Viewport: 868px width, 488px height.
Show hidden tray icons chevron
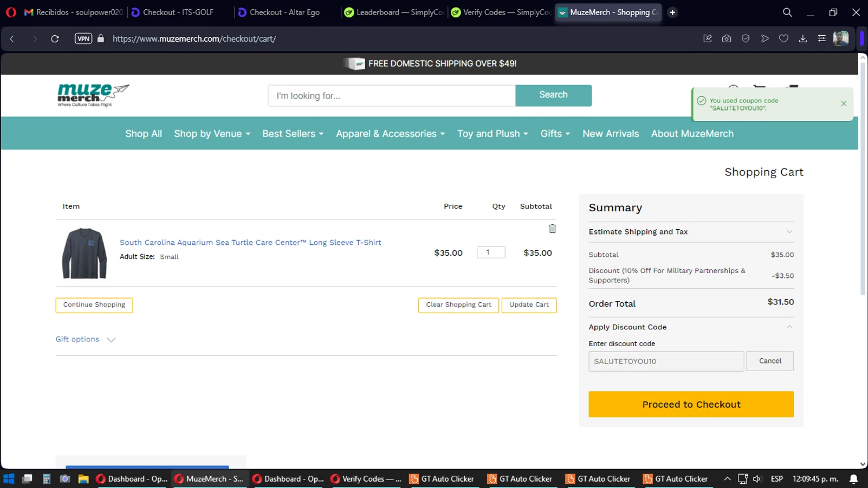[727, 479]
